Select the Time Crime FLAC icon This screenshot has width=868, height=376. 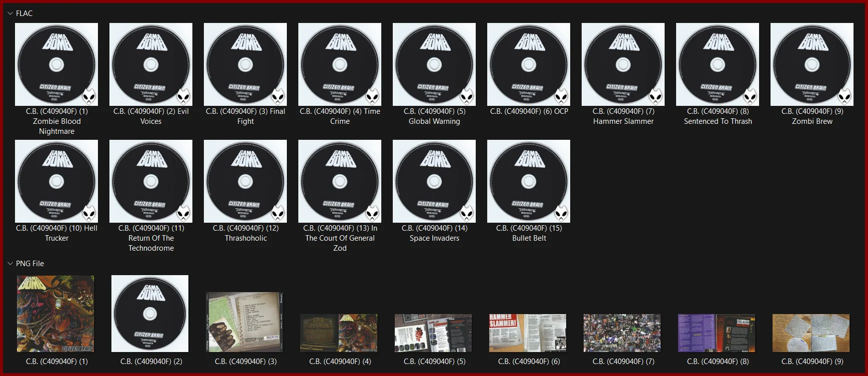click(x=340, y=64)
